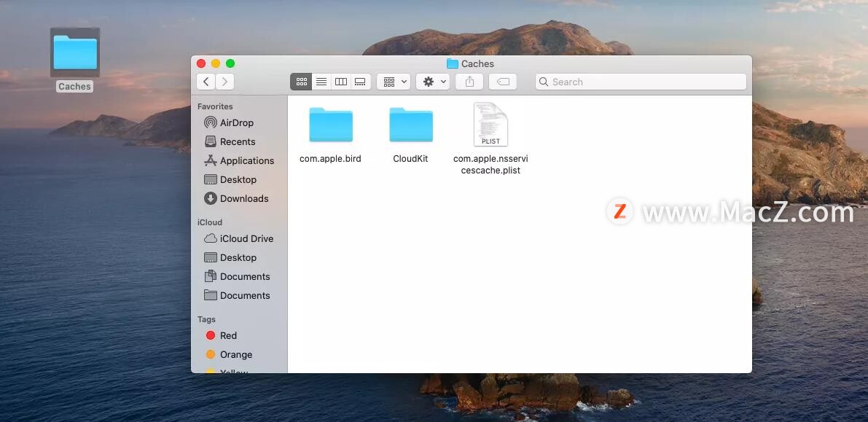The width and height of the screenshot is (868, 422).
Task: Switch to list view
Action: coord(321,82)
